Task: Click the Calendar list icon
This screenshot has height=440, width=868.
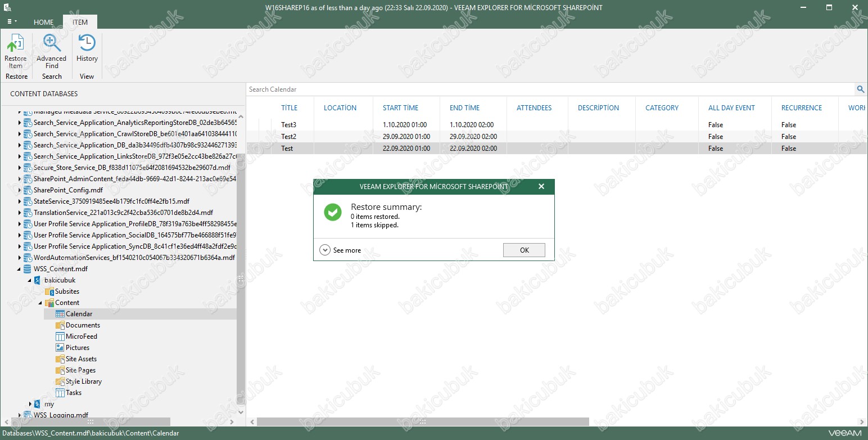Action: coord(60,314)
